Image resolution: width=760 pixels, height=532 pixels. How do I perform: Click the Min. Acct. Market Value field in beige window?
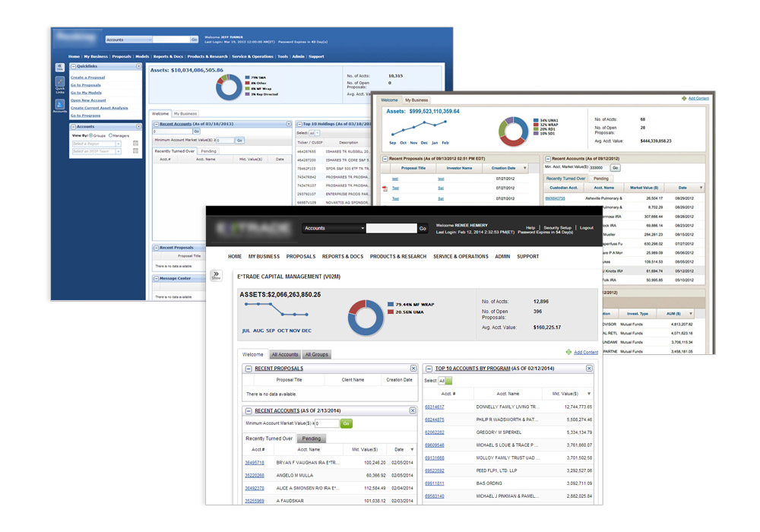599,168
